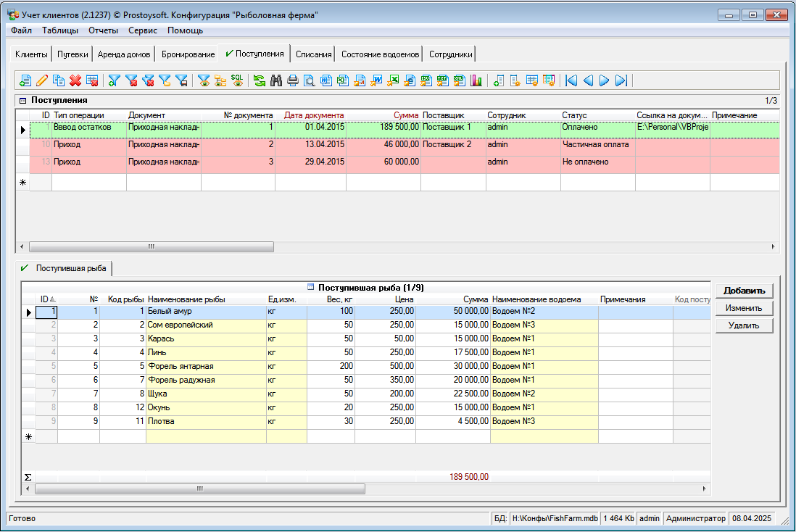Click the red X delete record icon
This screenshot has width=796, height=532.
[75, 80]
